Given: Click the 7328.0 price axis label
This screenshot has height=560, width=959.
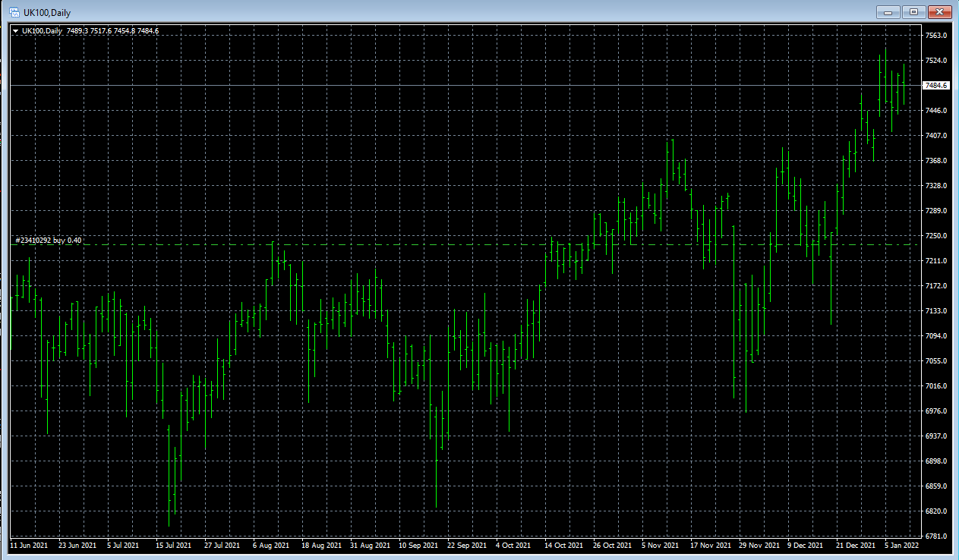Looking at the screenshot, I should click(x=936, y=186).
